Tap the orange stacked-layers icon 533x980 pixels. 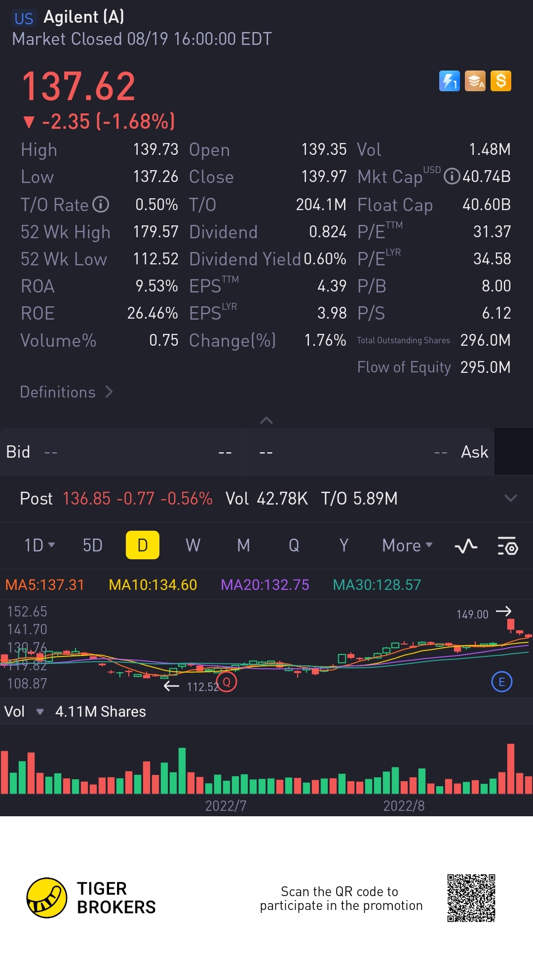tap(475, 81)
